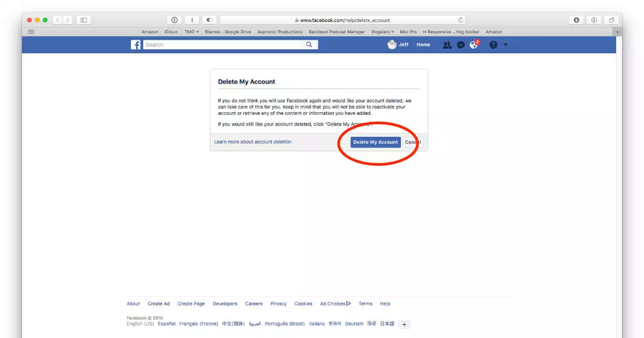Open the Home tab in Facebook header

[423, 45]
